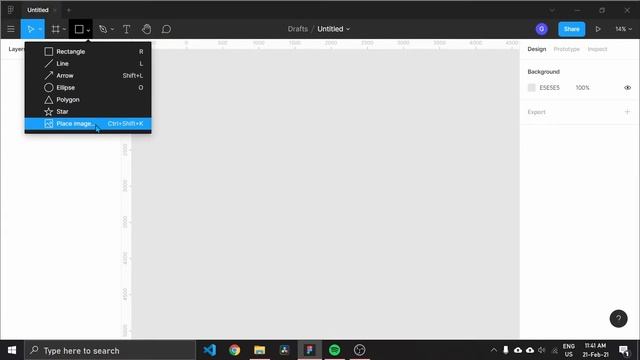
Task: Expand the Frame tool options chevron
Action: click(64, 29)
